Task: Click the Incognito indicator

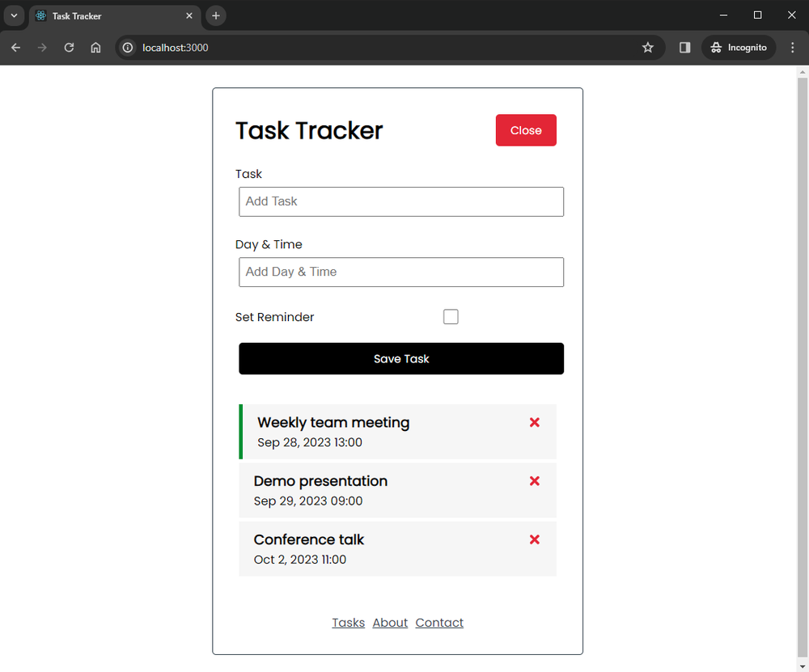Action: (739, 48)
